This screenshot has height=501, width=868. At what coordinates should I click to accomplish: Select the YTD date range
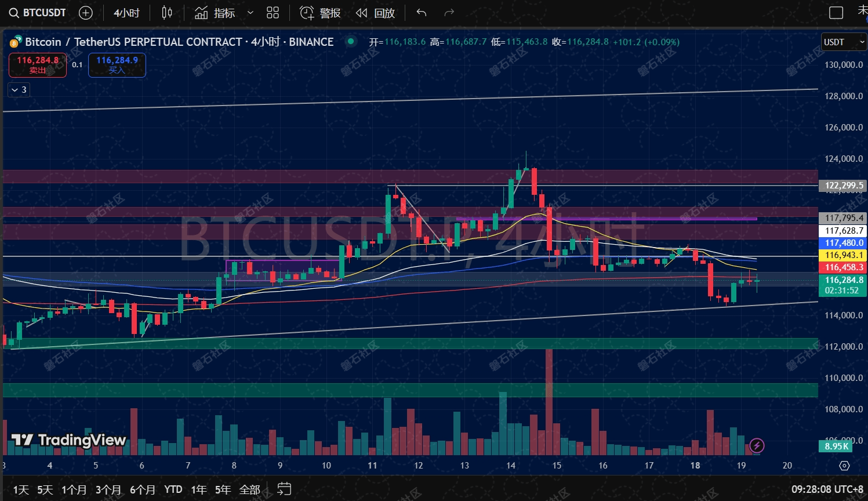[173, 490]
